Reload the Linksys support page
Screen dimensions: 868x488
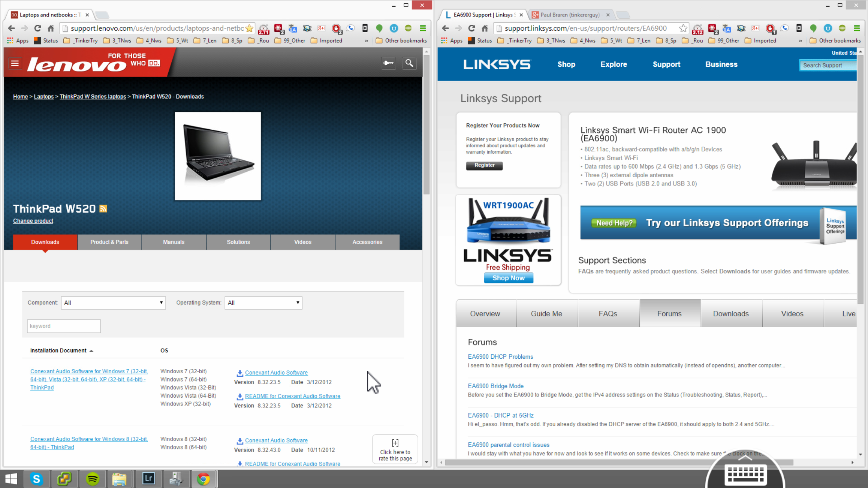click(x=471, y=28)
